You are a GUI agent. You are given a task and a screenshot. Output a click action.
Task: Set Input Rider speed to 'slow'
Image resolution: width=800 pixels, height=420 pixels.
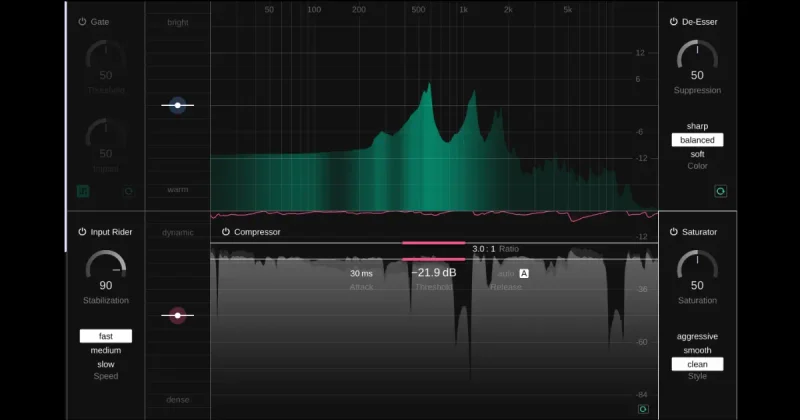coord(106,364)
